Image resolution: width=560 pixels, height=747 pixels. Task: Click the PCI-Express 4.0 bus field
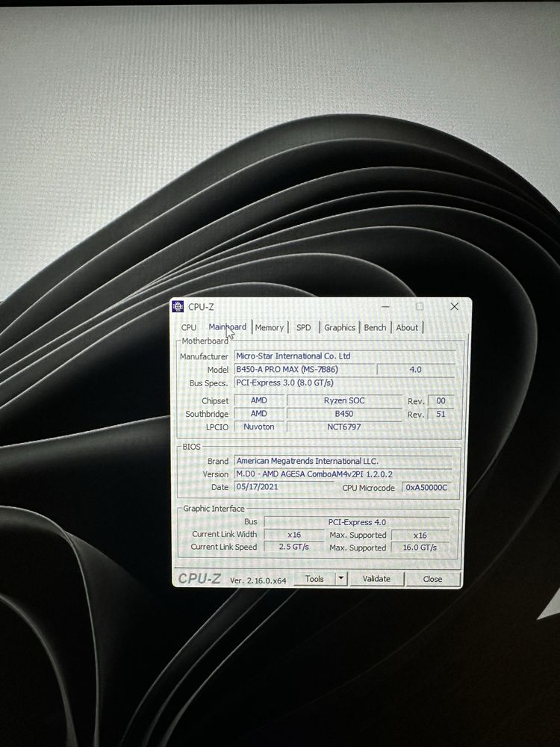[x=357, y=522]
